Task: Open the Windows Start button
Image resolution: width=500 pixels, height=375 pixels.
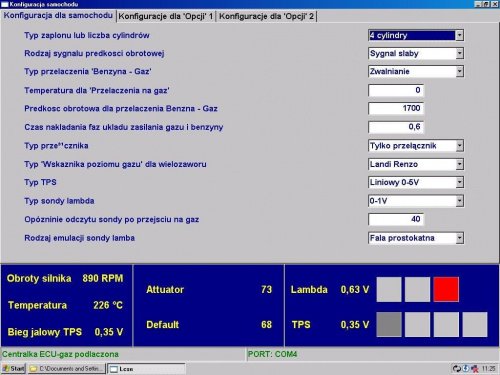Action: [x=13, y=368]
